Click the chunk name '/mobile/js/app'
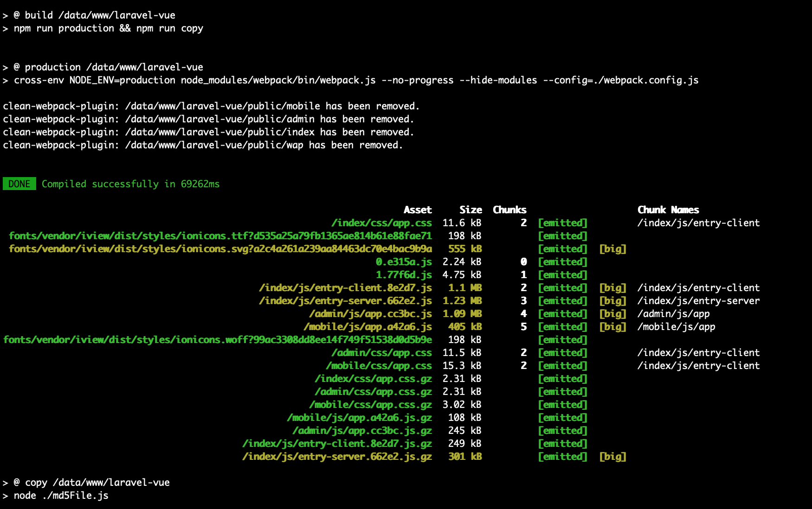This screenshot has height=509, width=812. click(x=677, y=327)
